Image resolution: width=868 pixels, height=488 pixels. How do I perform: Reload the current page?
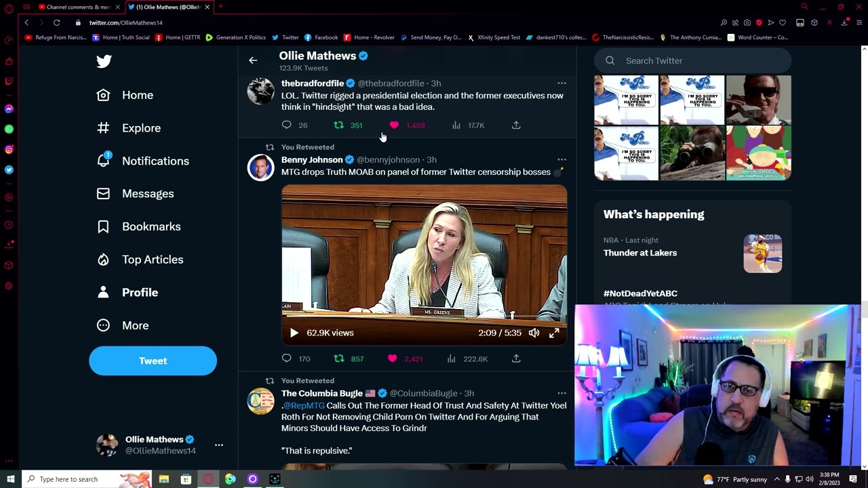tap(57, 22)
